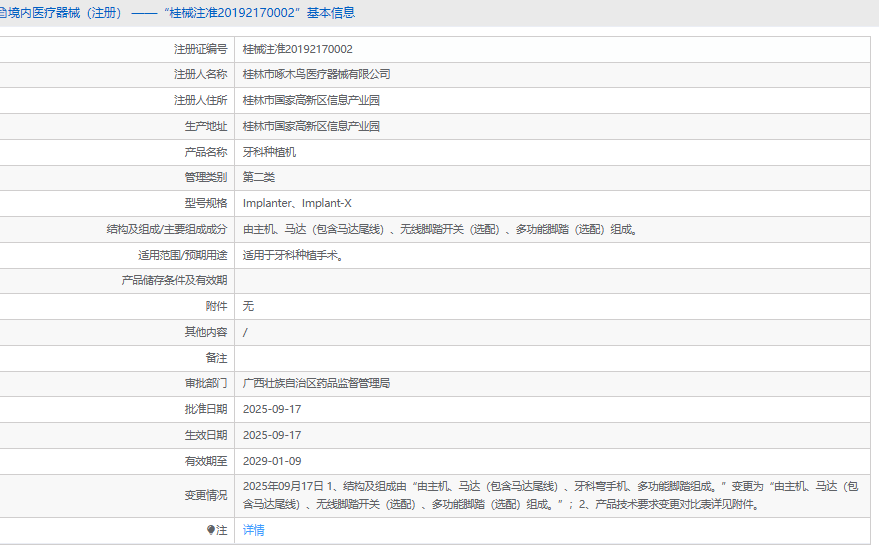This screenshot has width=879, height=545.
Task: Click management category value 第二类
Action: 259,177
